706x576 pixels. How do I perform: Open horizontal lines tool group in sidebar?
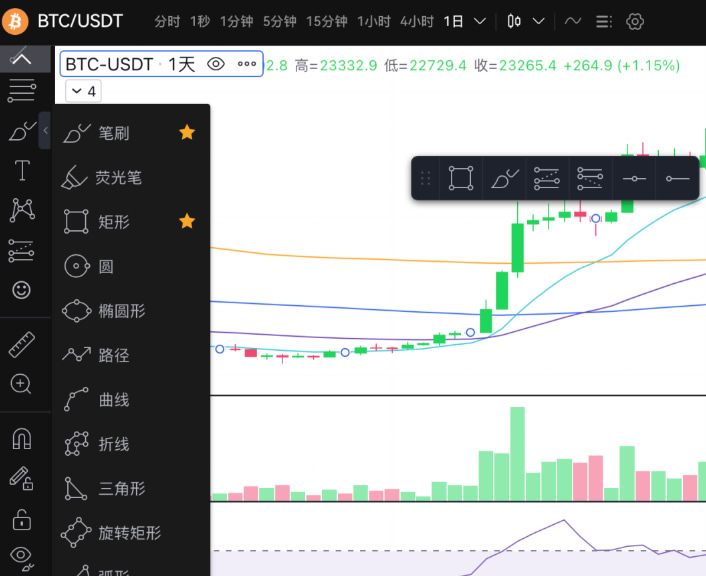click(21, 90)
